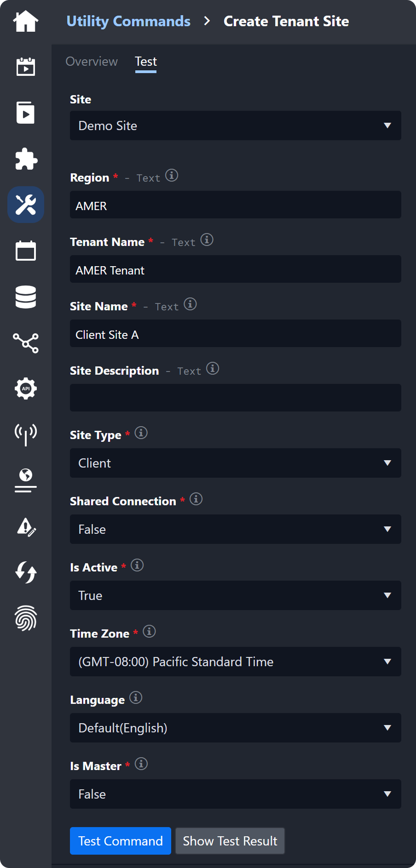Open the Time Zone dropdown
Screen dimensions: 416x868
(x=235, y=662)
